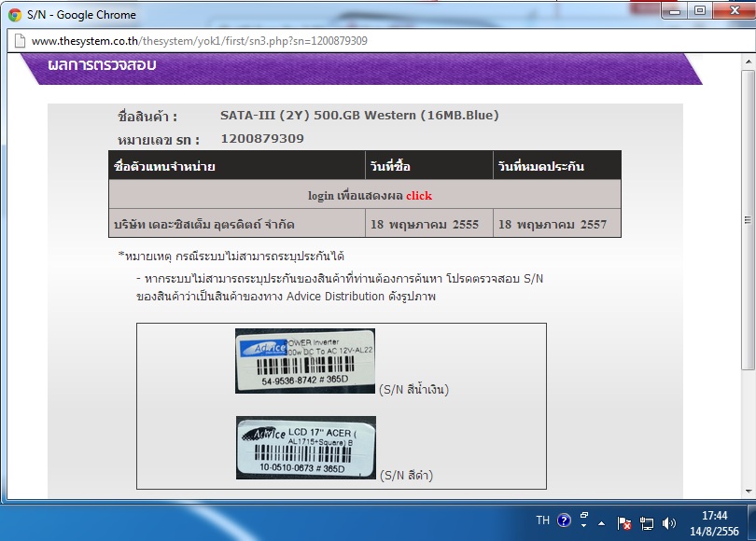This screenshot has width=756, height=541.
Task: Click the 'ผลการตรวจสอบ' banner heading
Action: (102, 64)
